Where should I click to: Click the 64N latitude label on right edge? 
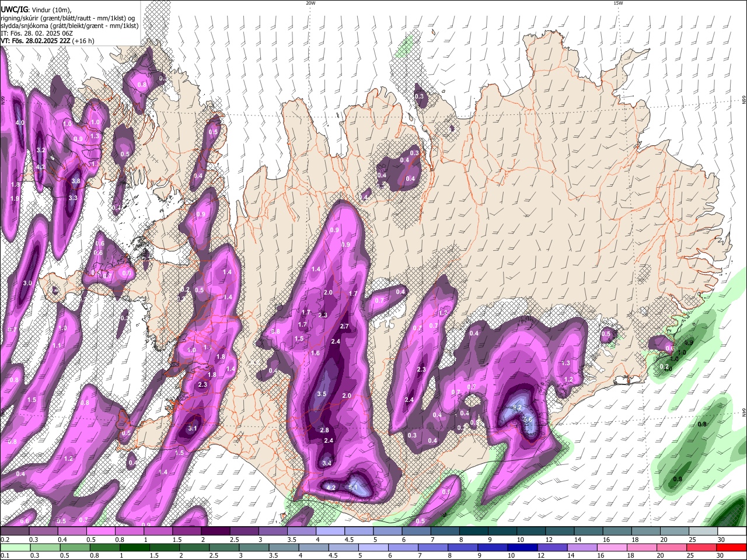[x=744, y=412]
